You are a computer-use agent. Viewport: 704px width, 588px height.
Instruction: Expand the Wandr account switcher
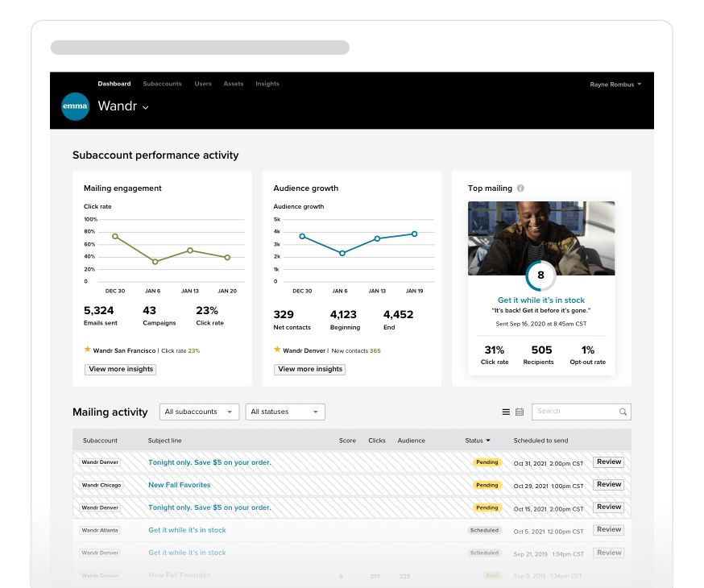146,106
